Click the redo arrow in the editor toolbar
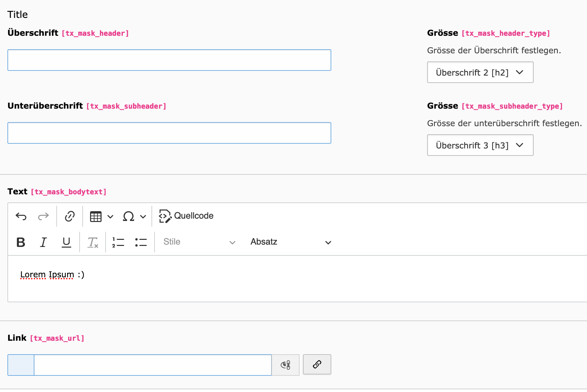The height and width of the screenshot is (392, 587). click(x=43, y=216)
